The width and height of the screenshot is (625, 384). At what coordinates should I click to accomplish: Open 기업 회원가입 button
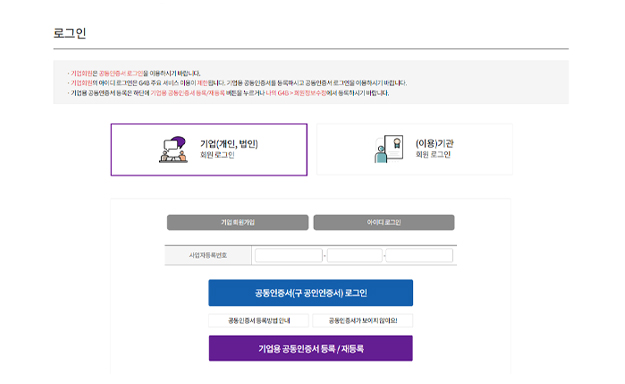coord(238,223)
